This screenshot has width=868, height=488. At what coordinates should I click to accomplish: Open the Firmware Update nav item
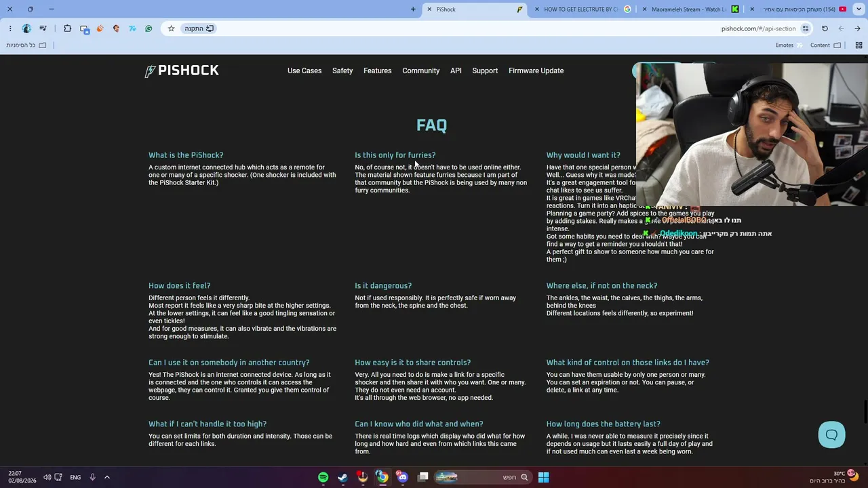(x=536, y=70)
